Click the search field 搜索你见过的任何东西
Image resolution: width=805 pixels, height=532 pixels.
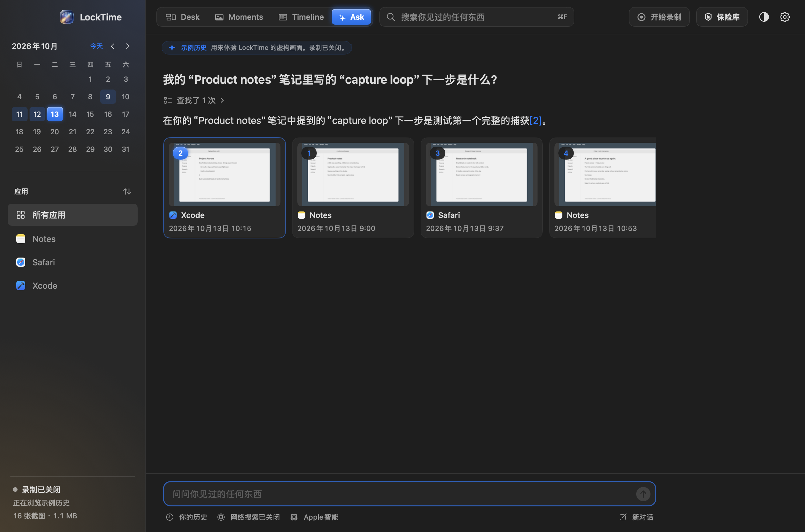click(x=477, y=17)
